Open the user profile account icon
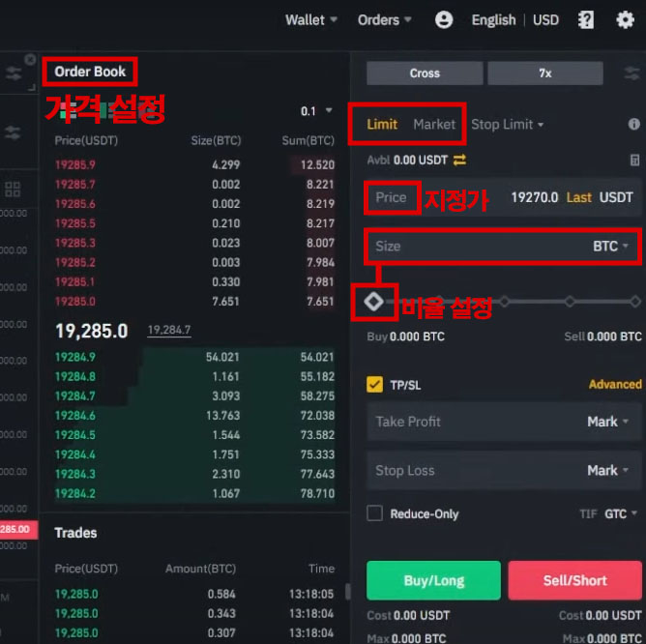646x644 pixels. tap(444, 19)
